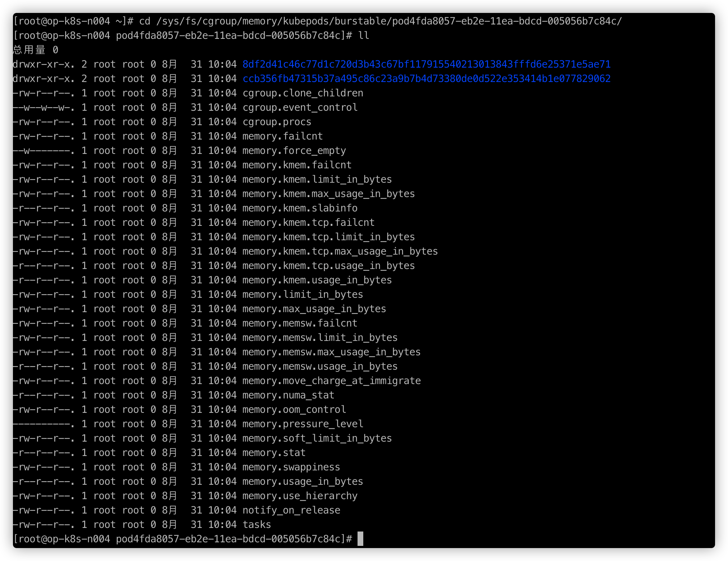
Task: Click the memory.stat file name
Action: point(274,453)
